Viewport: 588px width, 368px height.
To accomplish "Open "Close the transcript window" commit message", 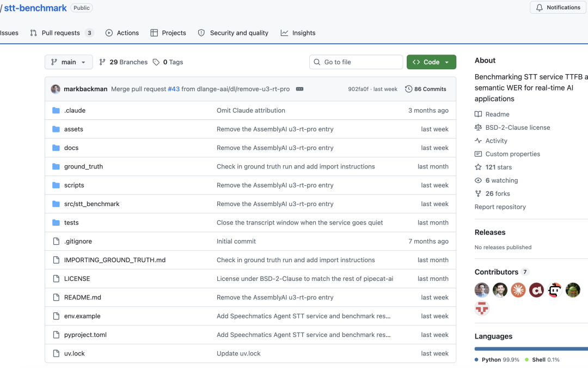I will click(x=299, y=222).
